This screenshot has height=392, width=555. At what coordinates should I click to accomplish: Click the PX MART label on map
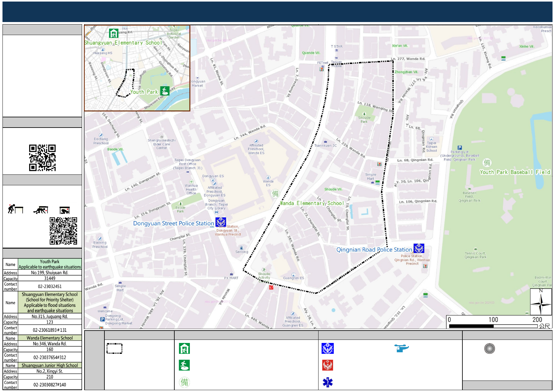coord(231,278)
